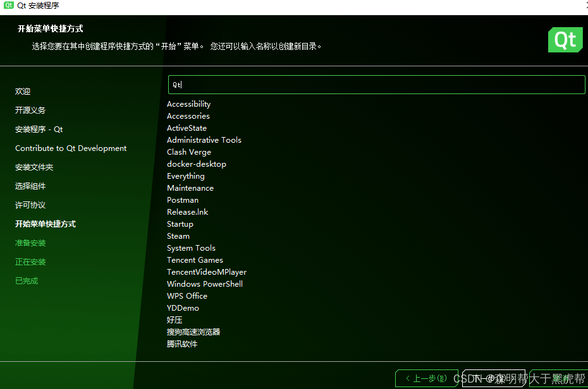
Task: Select Accessibility in the folder list
Action: [x=188, y=104]
